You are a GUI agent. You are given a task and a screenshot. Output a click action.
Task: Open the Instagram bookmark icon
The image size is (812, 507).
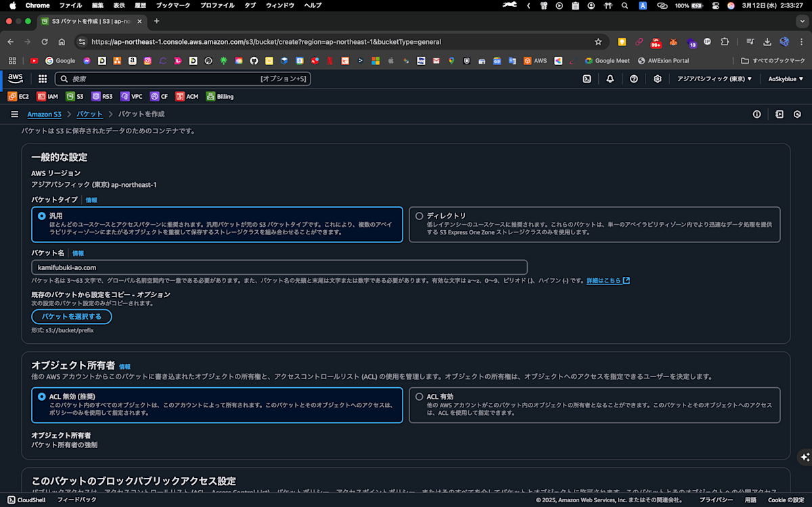147,61
